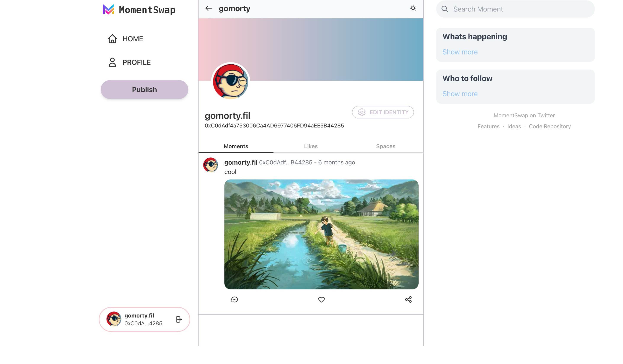Switch to the Likes tab
623x364 pixels.
311,146
